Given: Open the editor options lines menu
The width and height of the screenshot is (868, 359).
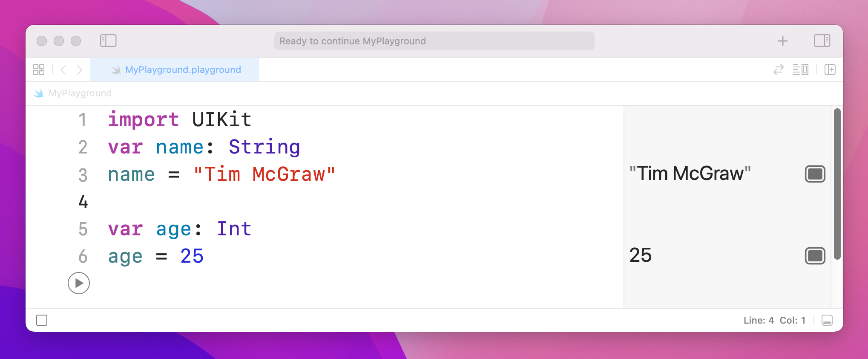Looking at the screenshot, I should pos(800,70).
